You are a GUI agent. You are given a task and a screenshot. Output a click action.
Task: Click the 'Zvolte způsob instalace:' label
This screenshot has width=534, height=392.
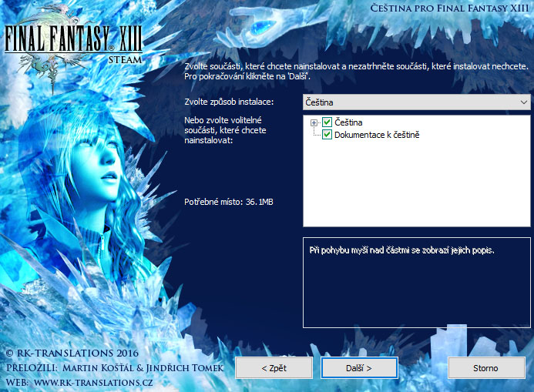point(229,102)
